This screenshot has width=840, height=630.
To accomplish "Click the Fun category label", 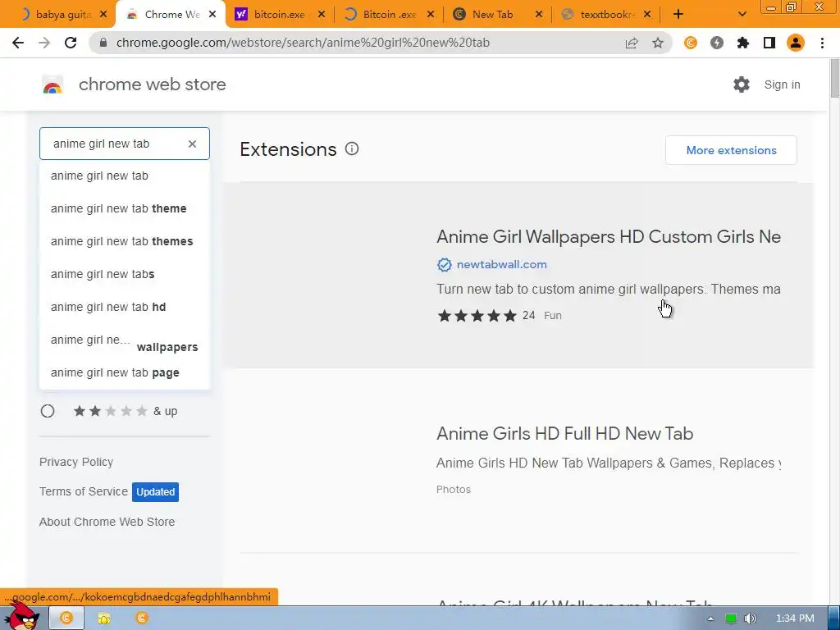I will click(553, 316).
